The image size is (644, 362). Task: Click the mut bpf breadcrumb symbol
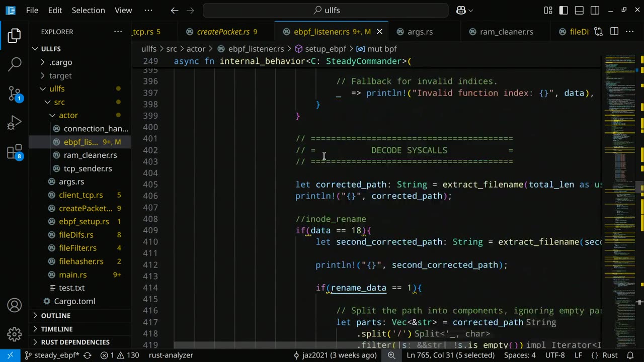376,49
